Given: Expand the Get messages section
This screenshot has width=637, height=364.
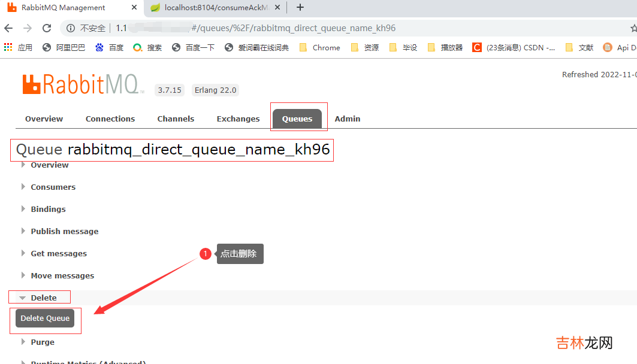Looking at the screenshot, I should click(58, 253).
